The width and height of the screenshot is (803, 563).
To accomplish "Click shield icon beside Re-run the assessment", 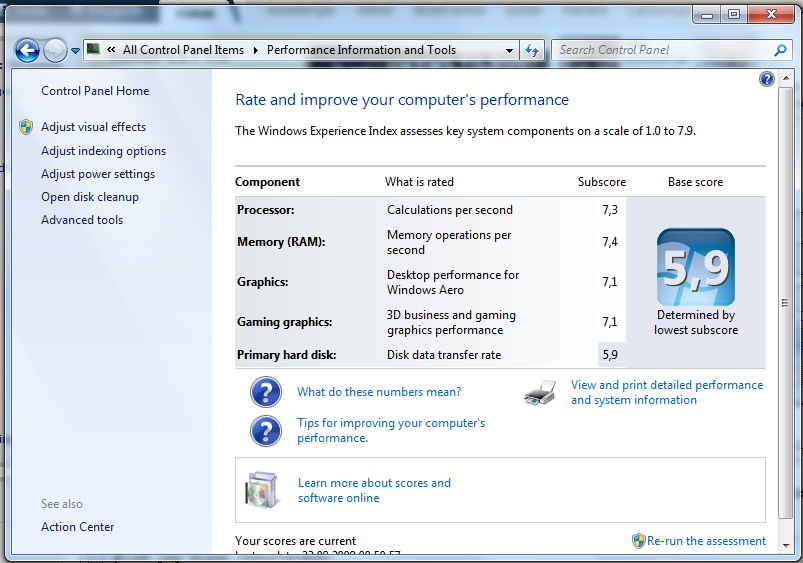I will pos(639,541).
